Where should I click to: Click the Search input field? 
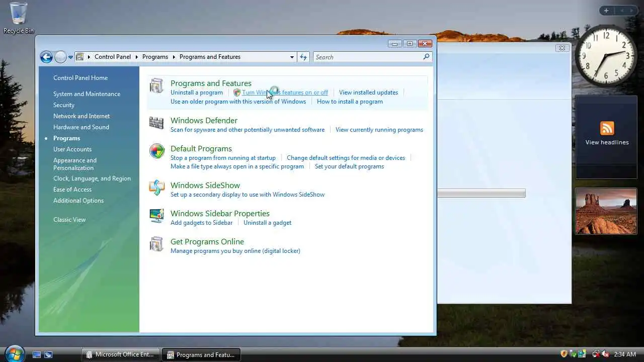(367, 57)
